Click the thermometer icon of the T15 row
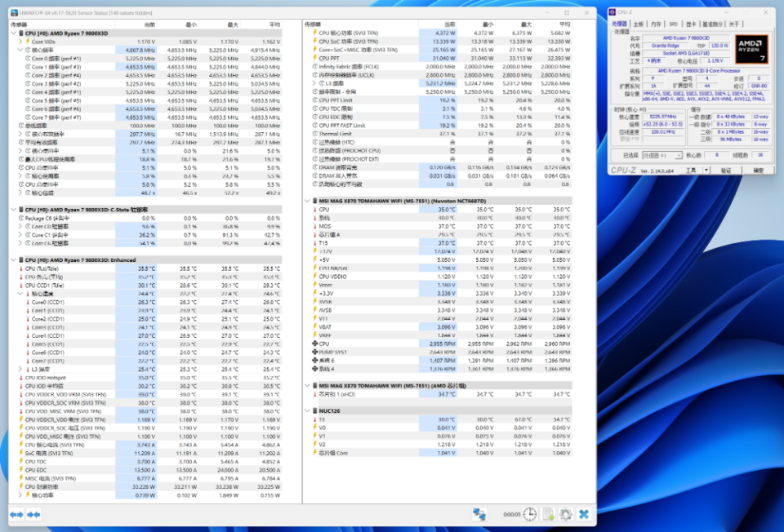 coord(315,243)
